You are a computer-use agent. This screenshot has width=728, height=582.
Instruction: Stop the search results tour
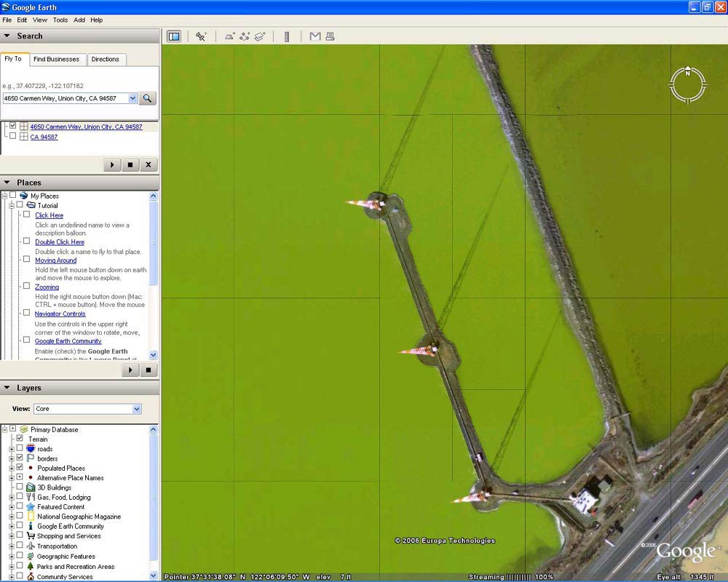[130, 164]
